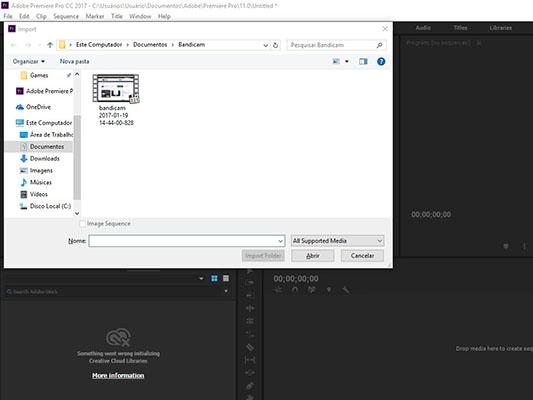The image size is (533, 400).
Task: Click the search magnifier in Pesquisar Bandicam
Action: (379, 45)
